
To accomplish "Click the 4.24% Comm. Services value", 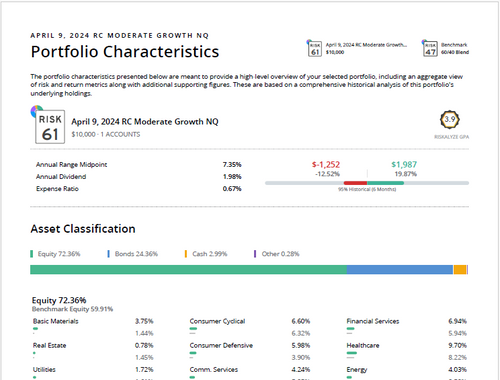I will (x=301, y=370).
